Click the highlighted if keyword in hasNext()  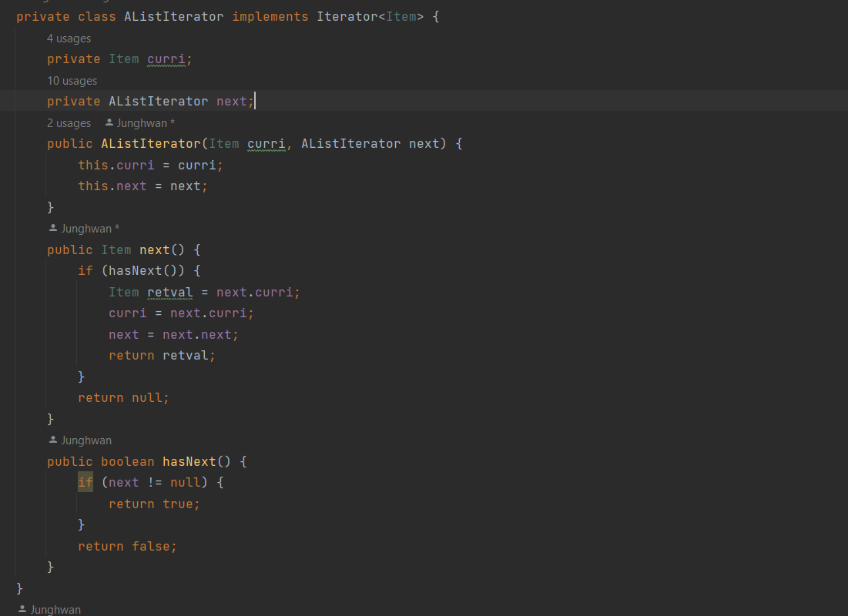click(85, 483)
